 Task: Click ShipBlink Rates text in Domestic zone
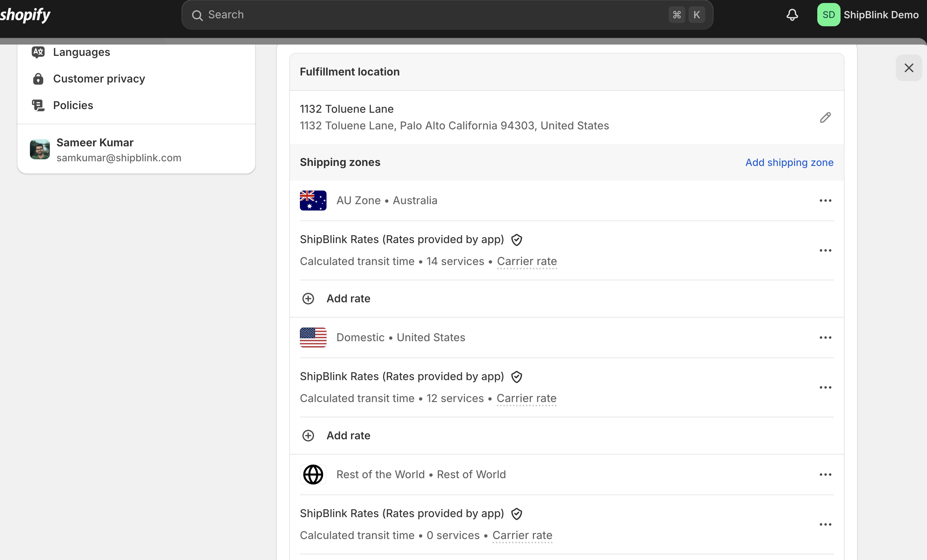[402, 376]
